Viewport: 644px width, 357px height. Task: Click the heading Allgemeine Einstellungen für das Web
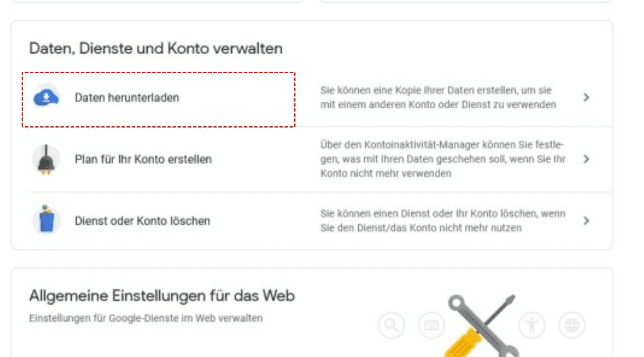tap(162, 296)
